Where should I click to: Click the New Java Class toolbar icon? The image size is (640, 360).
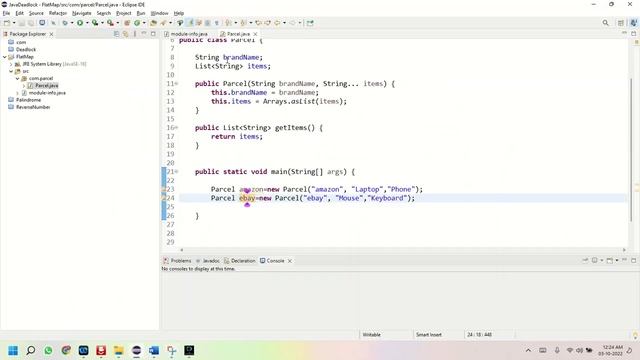point(137,23)
